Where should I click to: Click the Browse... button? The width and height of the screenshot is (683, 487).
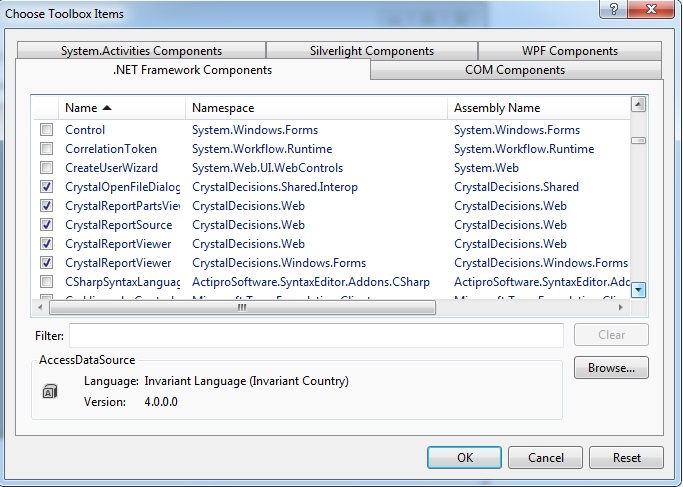611,368
